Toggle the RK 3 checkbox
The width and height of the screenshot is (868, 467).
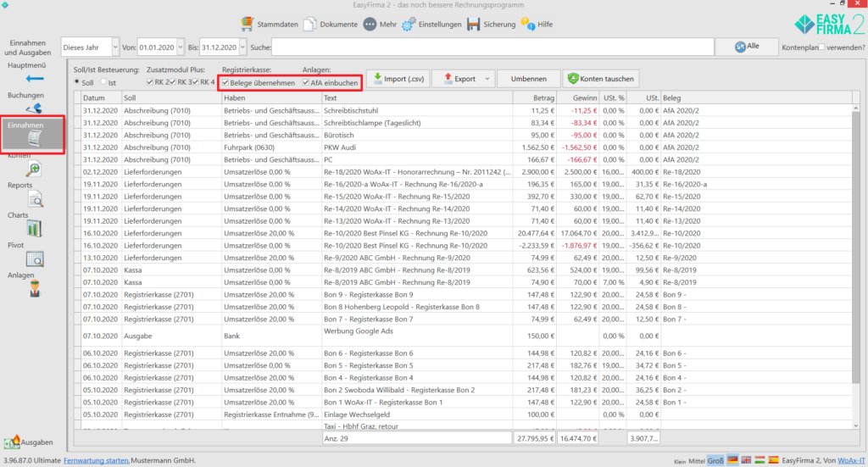(x=173, y=82)
